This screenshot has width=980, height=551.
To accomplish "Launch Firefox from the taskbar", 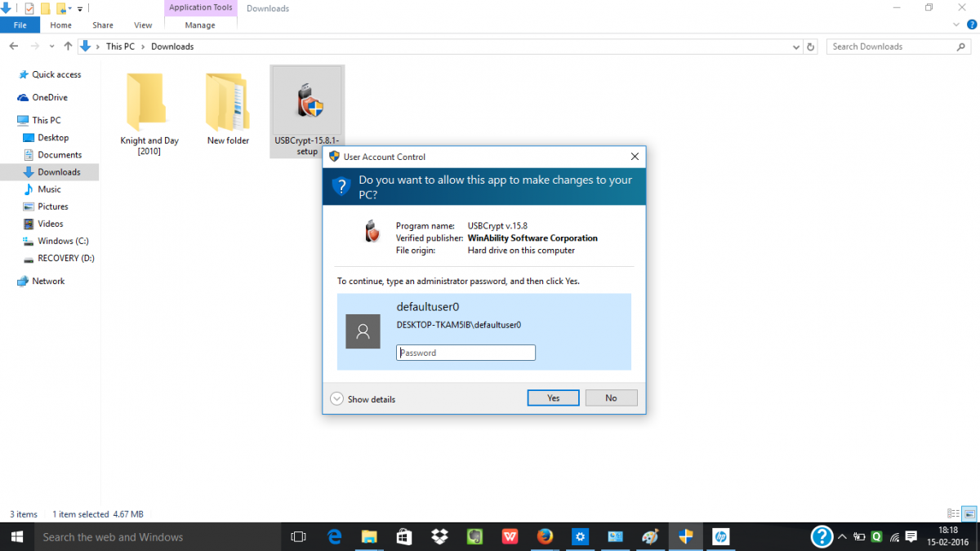I will (545, 536).
